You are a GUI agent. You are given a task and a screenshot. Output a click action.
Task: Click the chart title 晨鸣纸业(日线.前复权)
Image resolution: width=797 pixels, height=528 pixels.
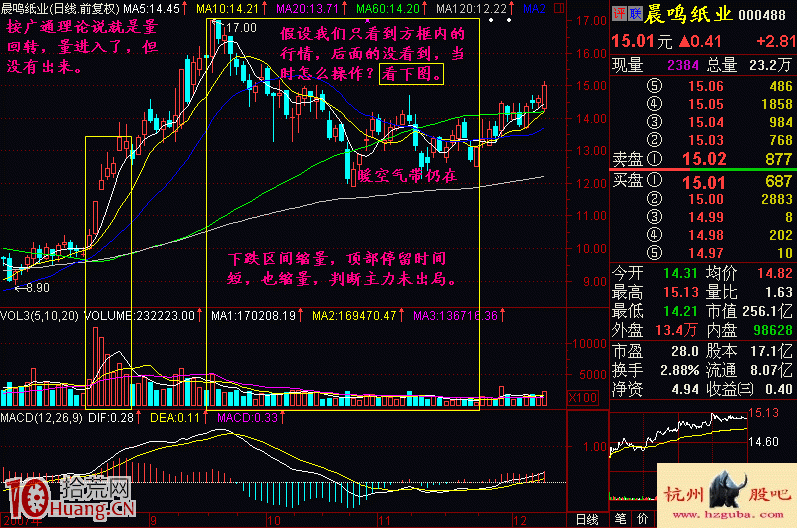(x=60, y=9)
